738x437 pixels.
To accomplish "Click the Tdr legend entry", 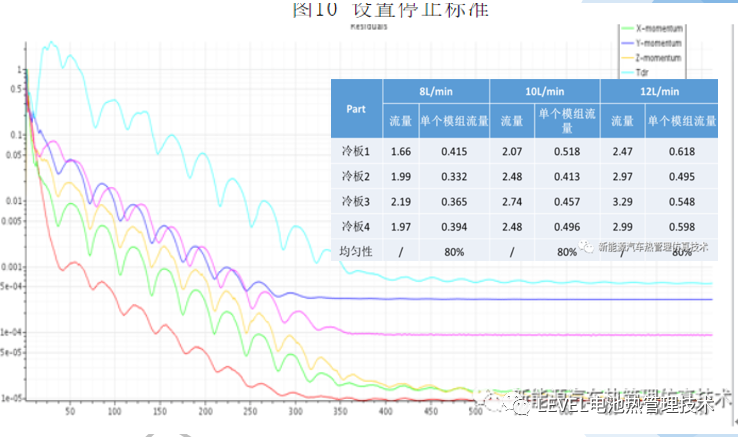I will coord(636,73).
